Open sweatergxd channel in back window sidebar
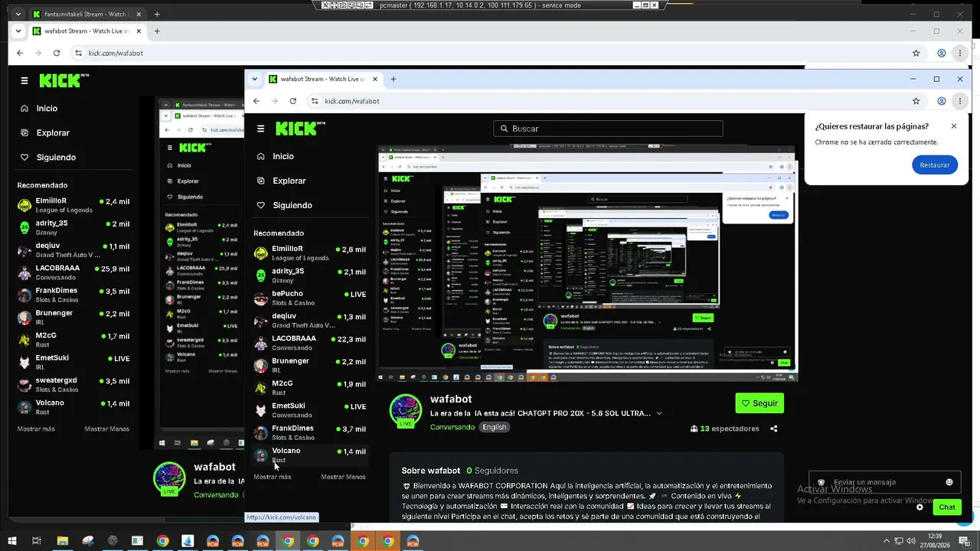The height and width of the screenshot is (551, 980). coord(73,384)
